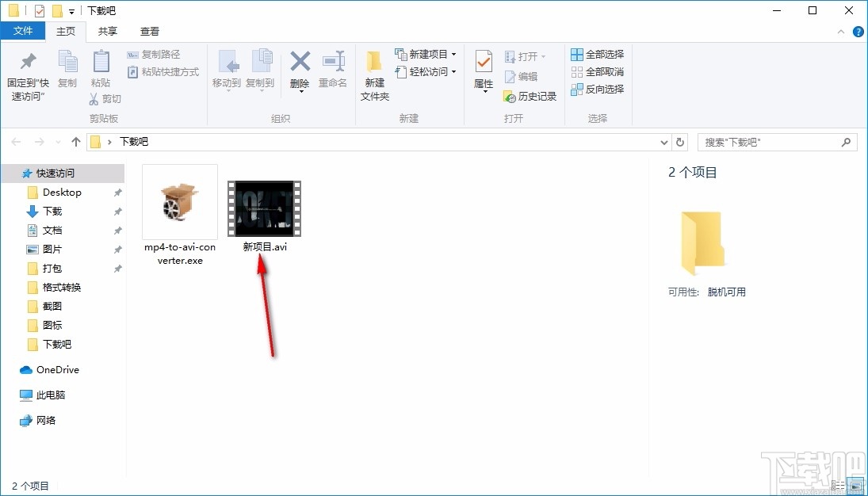Viewport: 868px width, 496px height.
Task: Rename the file via the 重命名 icon
Action: [x=333, y=67]
